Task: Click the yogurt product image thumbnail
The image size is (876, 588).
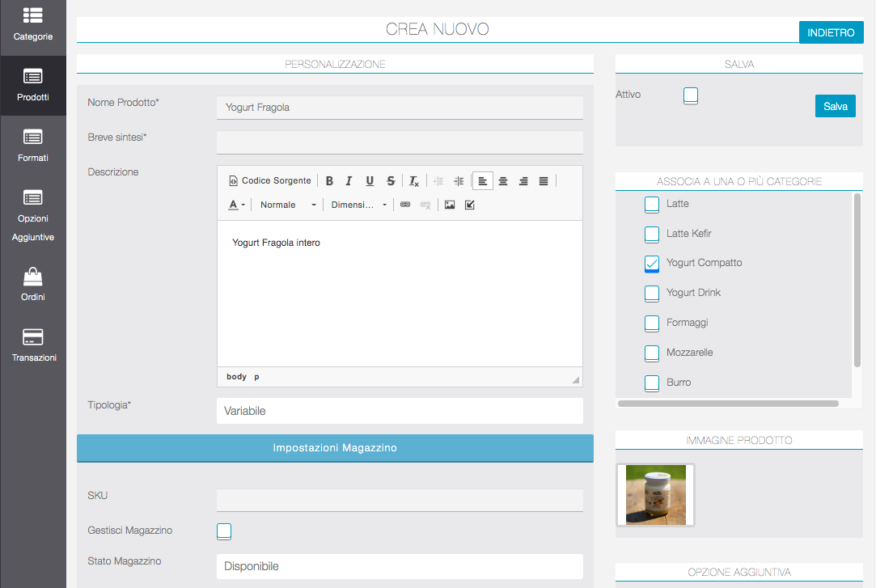Action: tap(655, 495)
